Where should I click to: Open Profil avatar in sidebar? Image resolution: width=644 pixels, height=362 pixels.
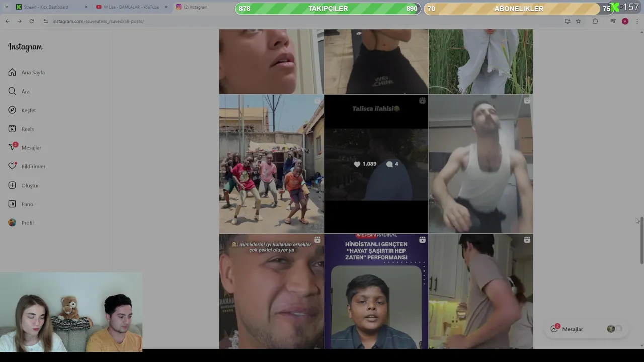[x=12, y=223]
